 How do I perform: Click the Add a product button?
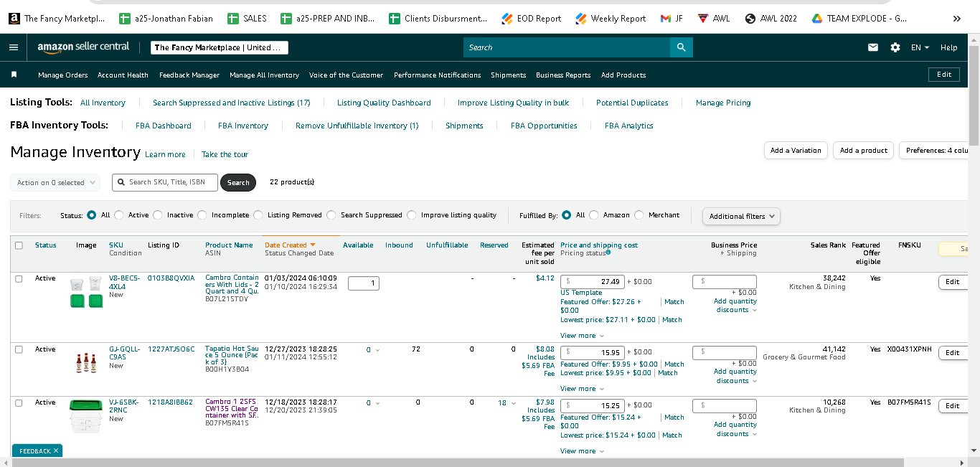pos(864,151)
